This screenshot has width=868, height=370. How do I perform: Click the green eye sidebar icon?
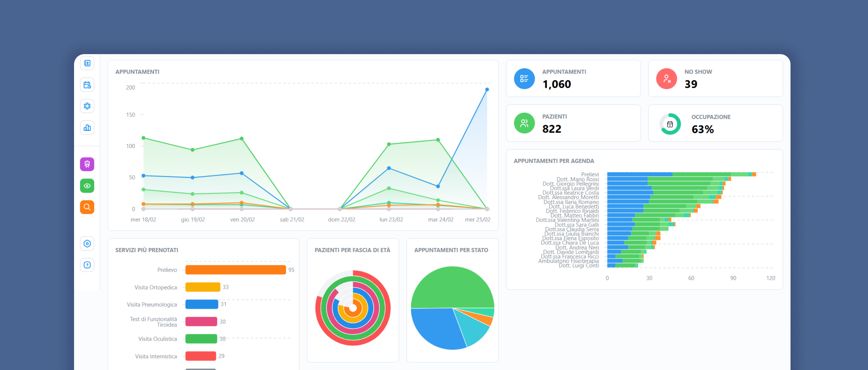click(87, 186)
